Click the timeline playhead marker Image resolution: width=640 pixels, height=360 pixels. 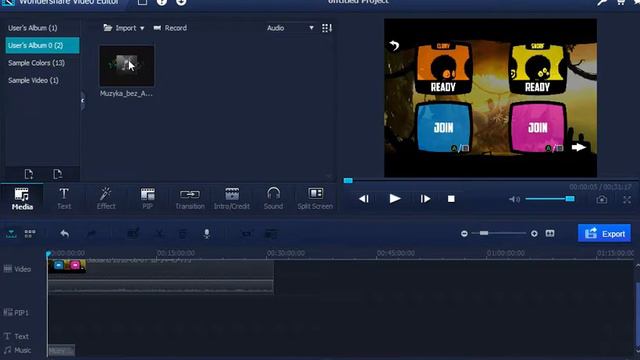49,254
